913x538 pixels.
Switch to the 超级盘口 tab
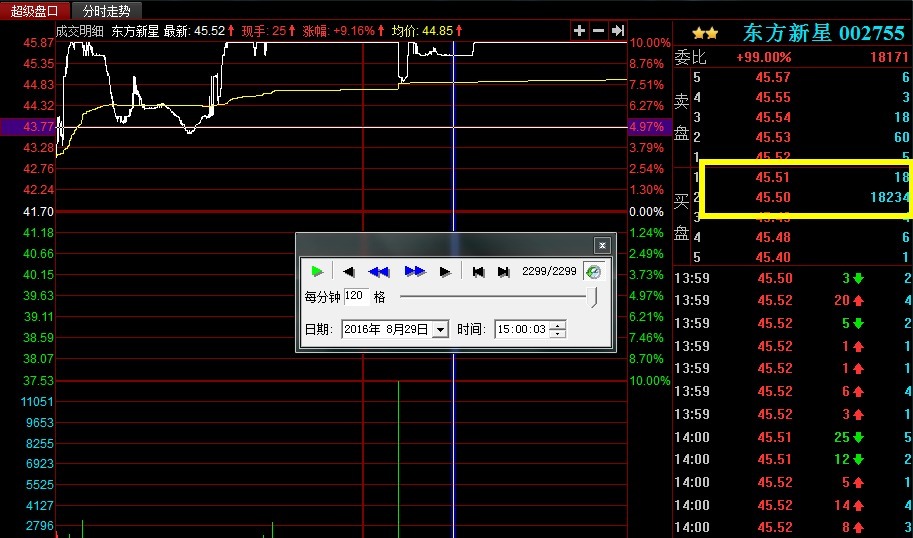pyautogui.click(x=35, y=10)
